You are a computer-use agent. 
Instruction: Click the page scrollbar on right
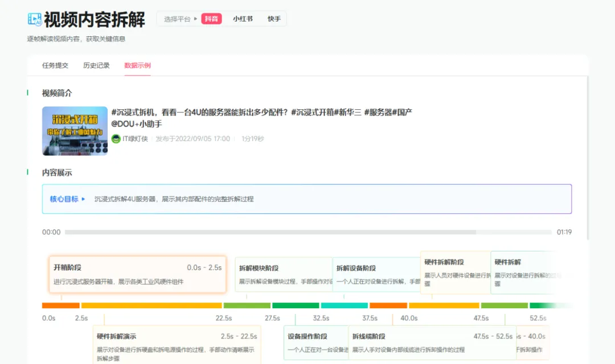(x=588, y=158)
